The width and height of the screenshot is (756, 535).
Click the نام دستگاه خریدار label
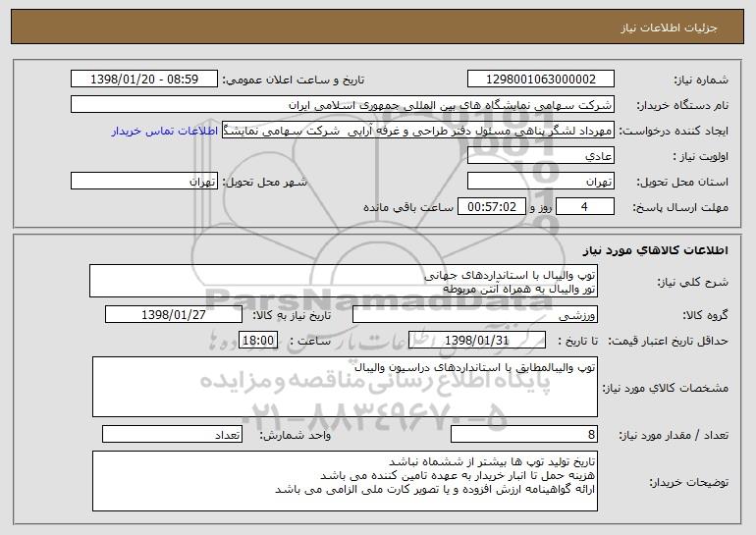click(682, 106)
